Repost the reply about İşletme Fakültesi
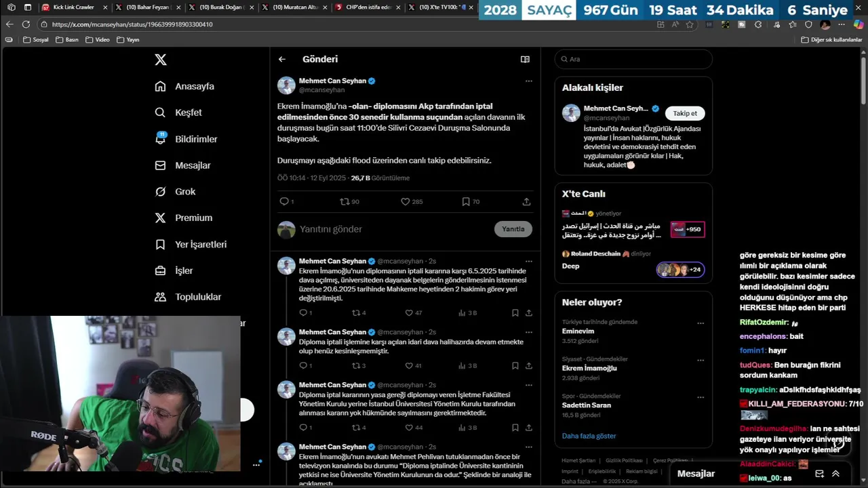The width and height of the screenshot is (868, 488). (359, 428)
